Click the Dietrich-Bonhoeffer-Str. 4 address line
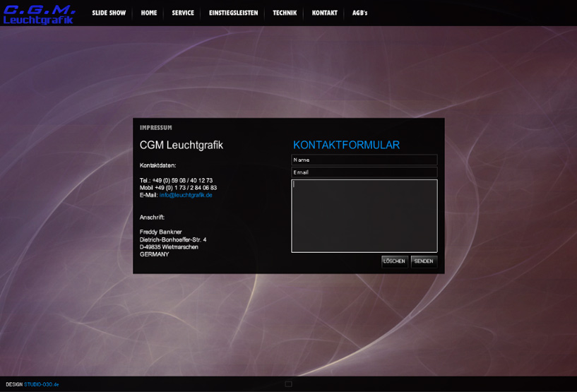This screenshot has height=392, width=577. pos(173,240)
